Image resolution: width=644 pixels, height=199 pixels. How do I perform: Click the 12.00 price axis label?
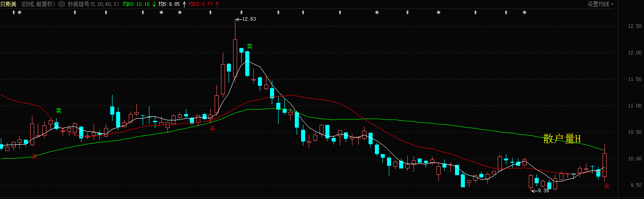pyautogui.click(x=635, y=53)
